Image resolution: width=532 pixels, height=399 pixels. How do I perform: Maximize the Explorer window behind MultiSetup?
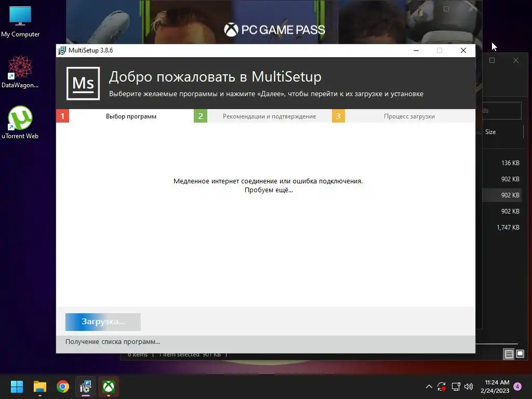click(x=492, y=60)
